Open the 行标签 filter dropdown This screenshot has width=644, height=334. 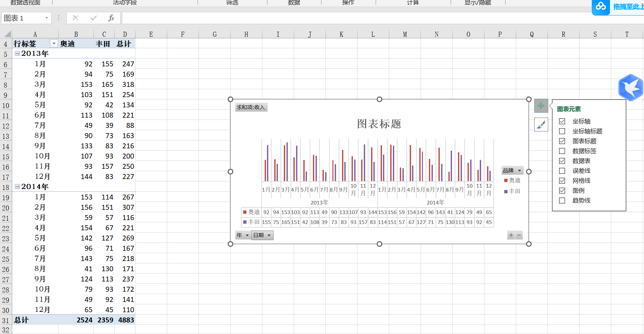pyautogui.click(x=54, y=44)
